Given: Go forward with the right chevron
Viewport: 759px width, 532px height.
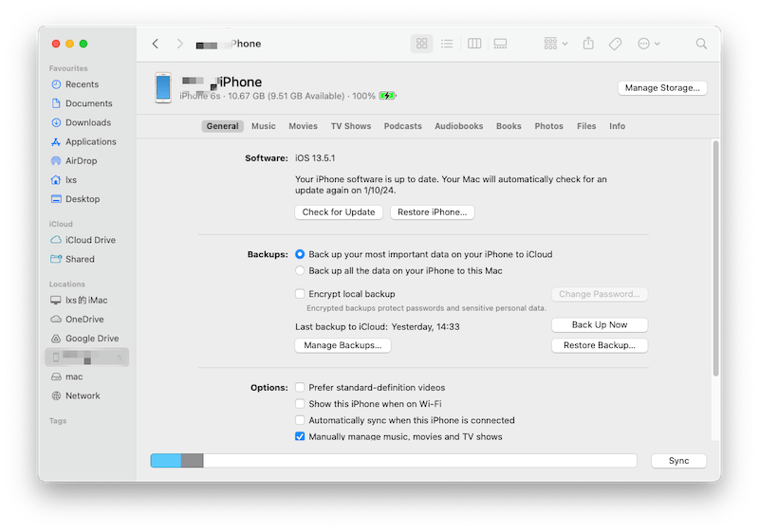Looking at the screenshot, I should (x=179, y=44).
